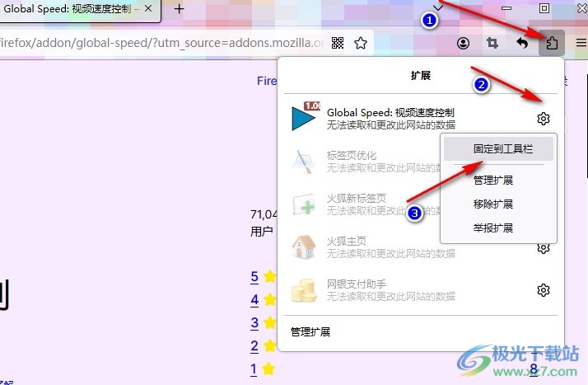Click the 火狐新标签页 extension icon

(x=304, y=204)
